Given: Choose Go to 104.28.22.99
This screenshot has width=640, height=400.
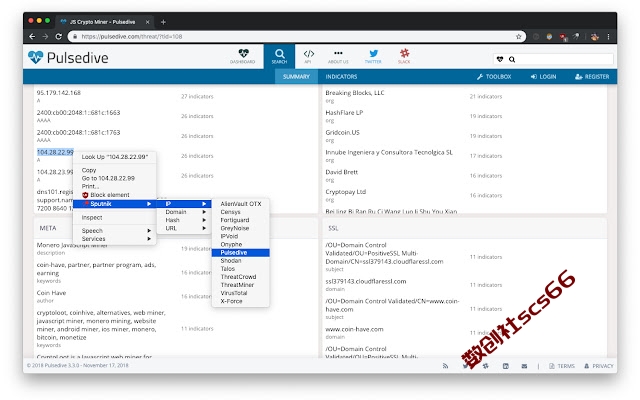Looking at the screenshot, I should click(x=115, y=178).
